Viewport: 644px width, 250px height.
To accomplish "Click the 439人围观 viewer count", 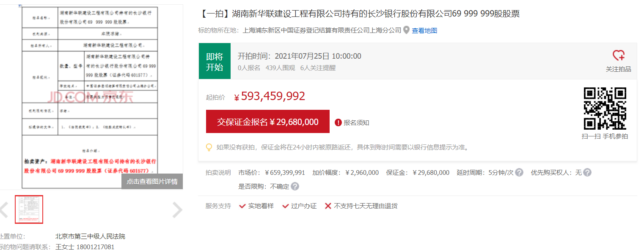I will click(x=280, y=68).
